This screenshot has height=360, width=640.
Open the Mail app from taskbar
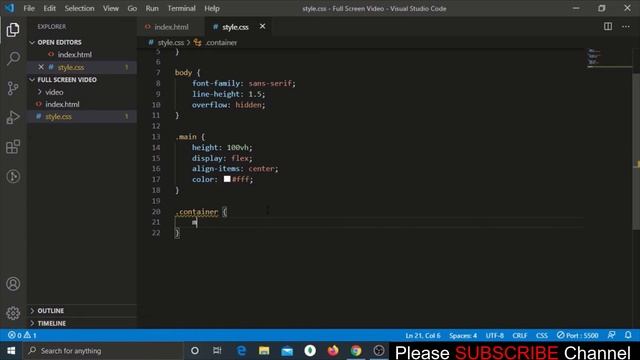[x=287, y=351]
